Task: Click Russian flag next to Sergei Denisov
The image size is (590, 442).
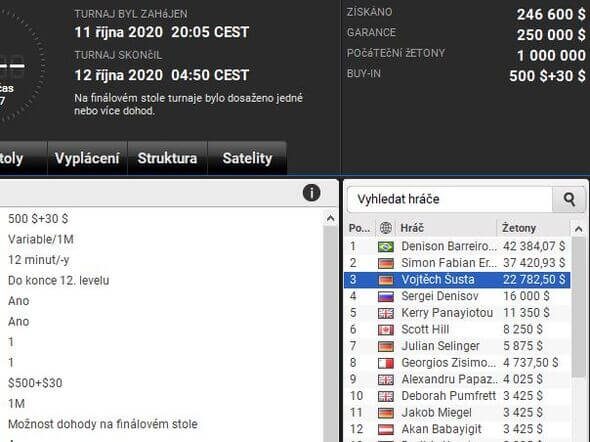Action: click(x=386, y=297)
